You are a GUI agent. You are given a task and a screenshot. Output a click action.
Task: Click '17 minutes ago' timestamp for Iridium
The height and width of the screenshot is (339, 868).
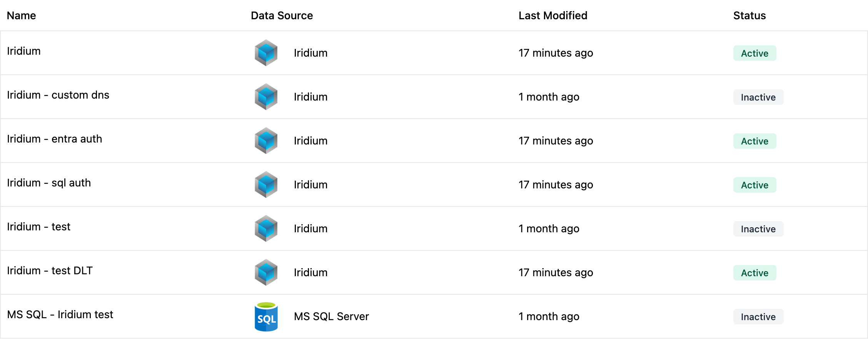tap(556, 53)
